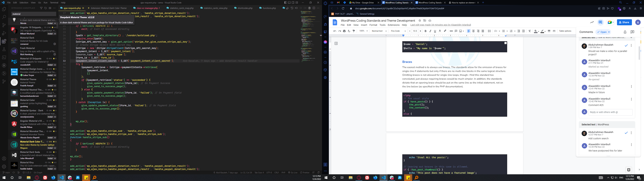Open the Comments filter Open dropdown
644x181 pixels.
603,32
